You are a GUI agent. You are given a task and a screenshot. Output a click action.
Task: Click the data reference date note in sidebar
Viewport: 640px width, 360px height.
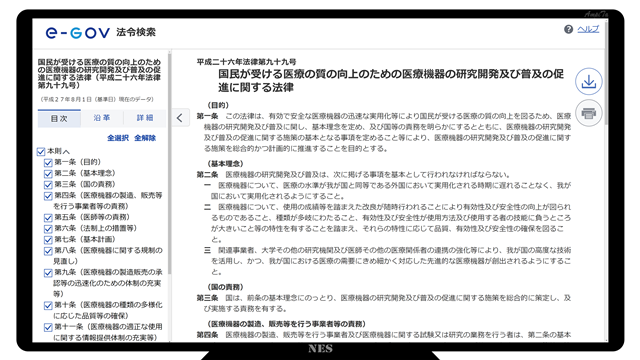tap(97, 99)
